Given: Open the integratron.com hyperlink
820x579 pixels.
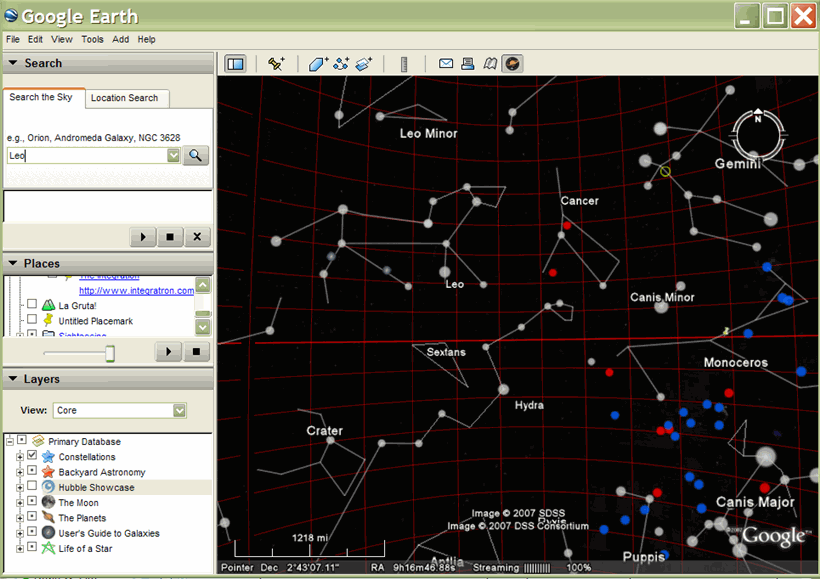Looking at the screenshot, I should coord(136,291).
